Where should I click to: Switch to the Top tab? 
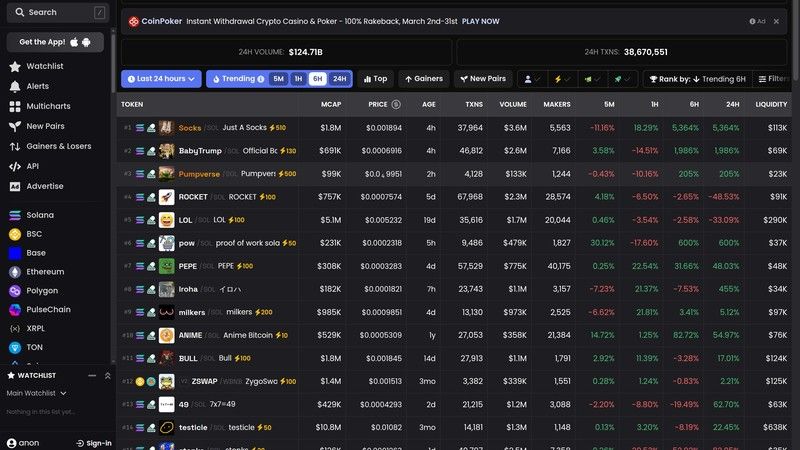[375, 79]
